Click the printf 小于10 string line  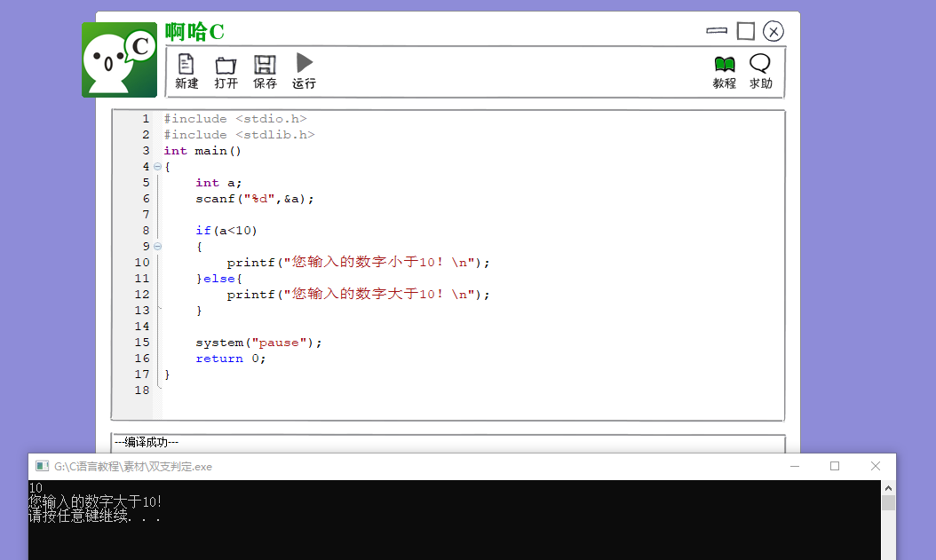coord(358,263)
